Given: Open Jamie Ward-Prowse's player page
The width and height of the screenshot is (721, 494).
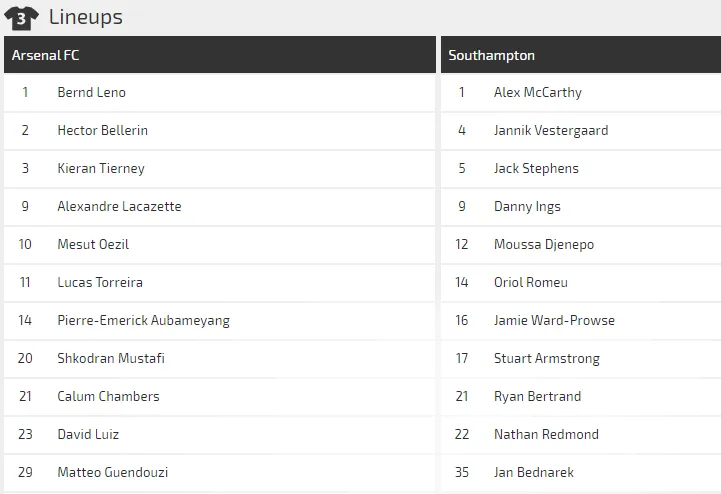Looking at the screenshot, I should [x=554, y=320].
